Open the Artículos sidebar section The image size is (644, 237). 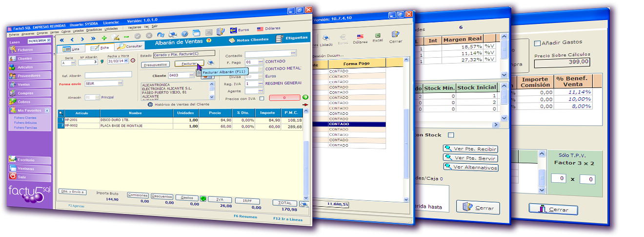[30, 67]
